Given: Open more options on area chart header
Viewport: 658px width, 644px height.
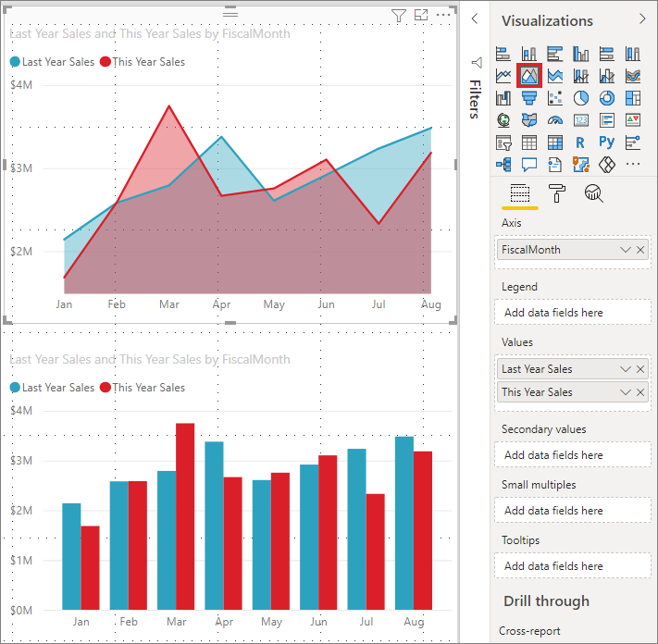Looking at the screenshot, I should (x=443, y=15).
